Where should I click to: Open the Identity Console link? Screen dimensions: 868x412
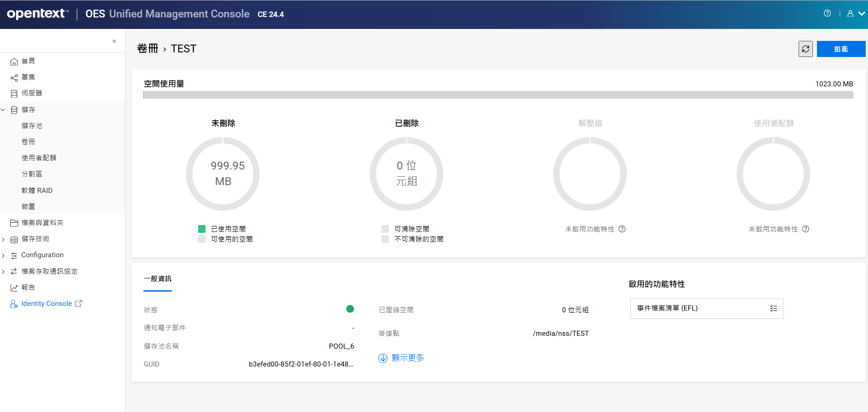pos(46,304)
